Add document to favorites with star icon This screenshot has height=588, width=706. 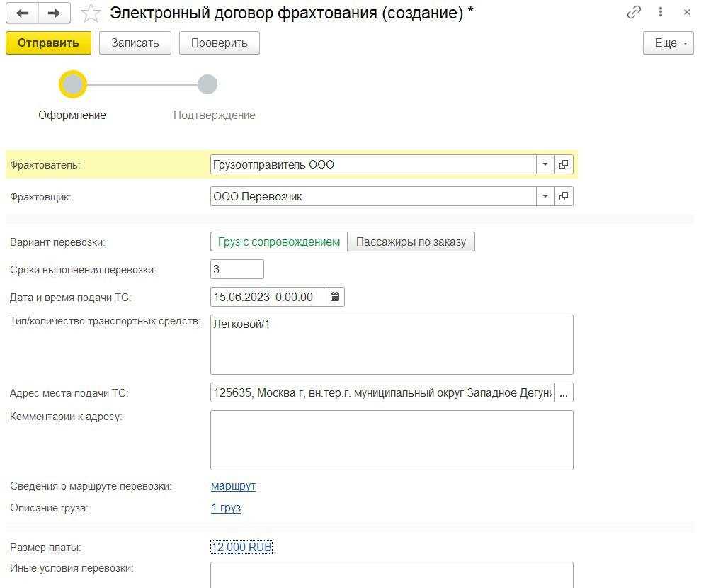(x=91, y=13)
